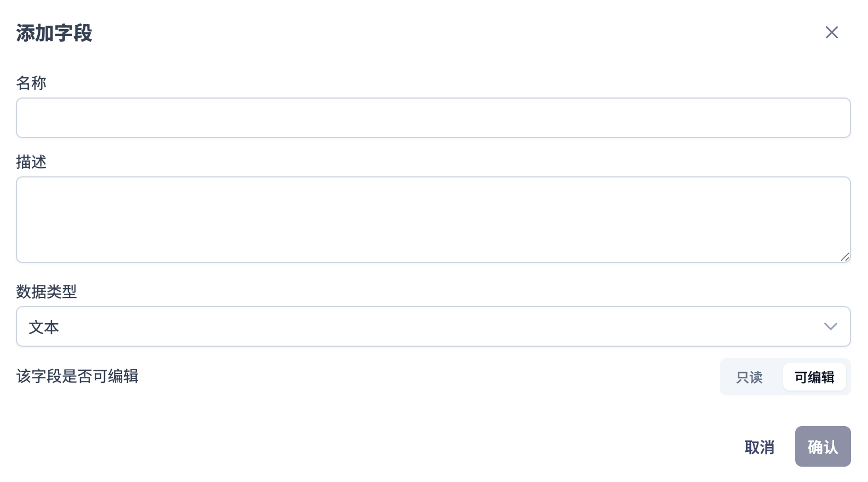Click the 名称 text input field

(433, 118)
